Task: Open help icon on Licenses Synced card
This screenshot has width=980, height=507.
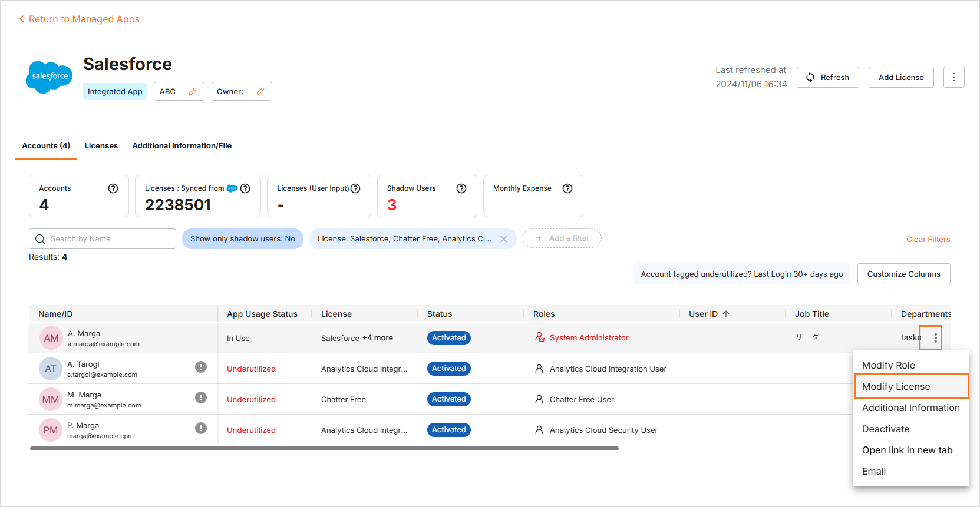Action: (245, 188)
